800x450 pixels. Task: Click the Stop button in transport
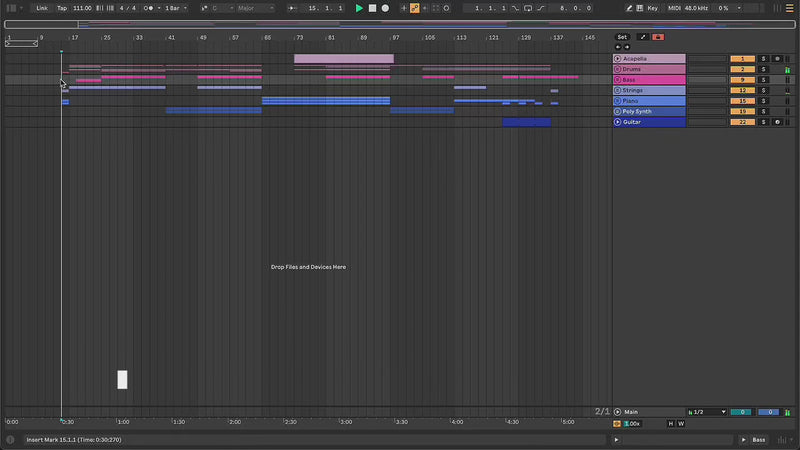[372, 8]
